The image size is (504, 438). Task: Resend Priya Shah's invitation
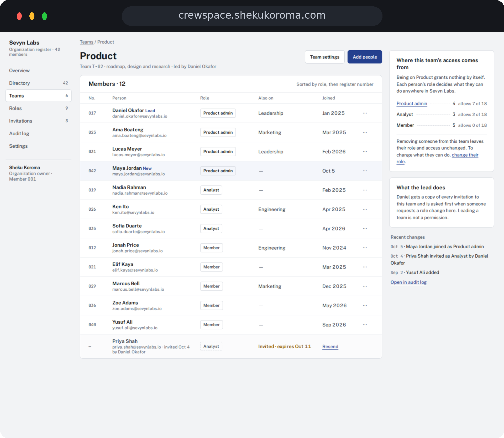(330, 346)
